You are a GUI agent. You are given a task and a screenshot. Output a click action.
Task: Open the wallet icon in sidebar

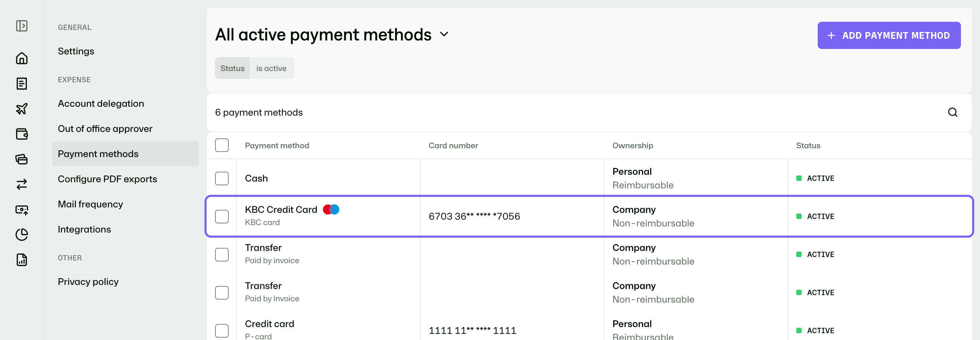(22, 134)
